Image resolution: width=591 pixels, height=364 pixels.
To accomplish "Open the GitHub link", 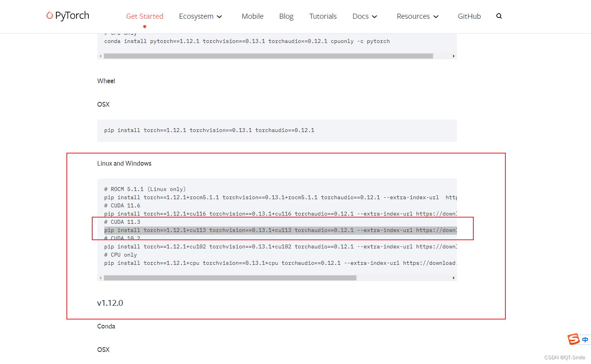I will pos(469,16).
